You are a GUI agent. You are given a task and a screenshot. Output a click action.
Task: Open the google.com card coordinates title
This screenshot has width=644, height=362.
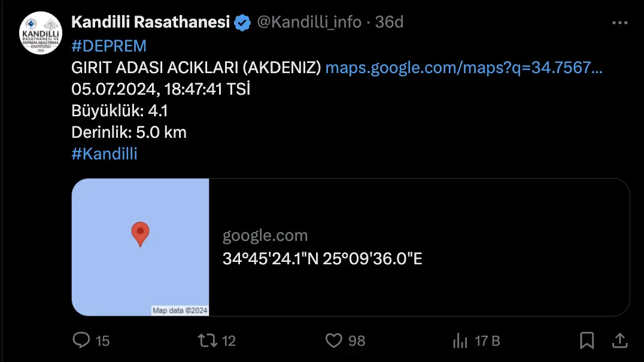point(323,259)
